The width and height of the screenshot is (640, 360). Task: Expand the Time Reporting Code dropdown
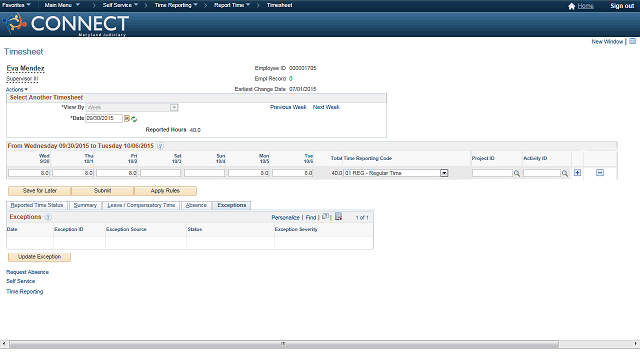[444, 173]
